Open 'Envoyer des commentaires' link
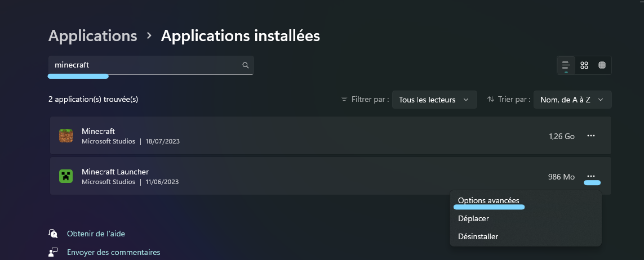Viewport: 644px width, 260px height. (113, 252)
